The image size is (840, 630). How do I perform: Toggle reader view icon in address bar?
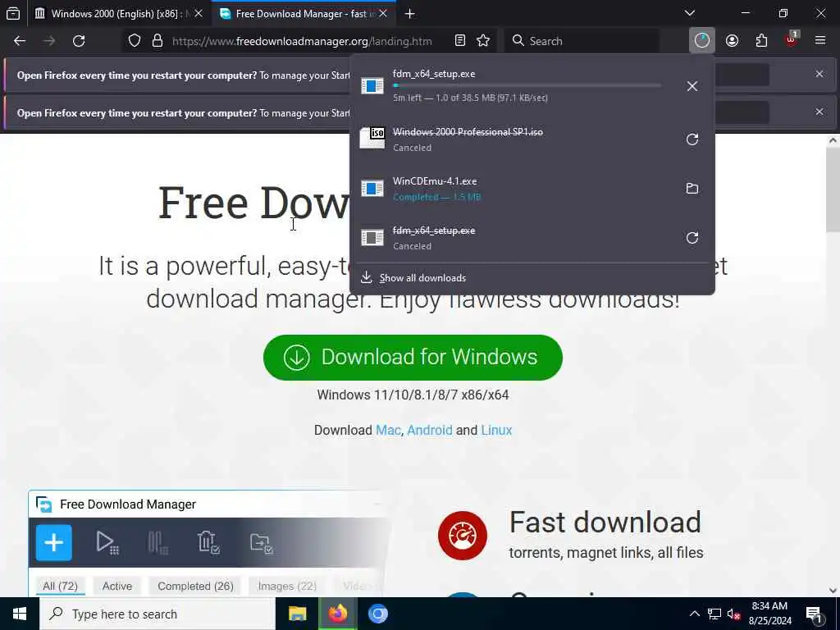tap(459, 41)
